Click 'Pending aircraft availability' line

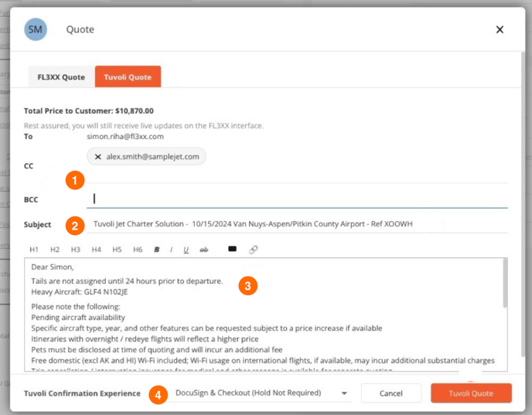click(x=78, y=318)
